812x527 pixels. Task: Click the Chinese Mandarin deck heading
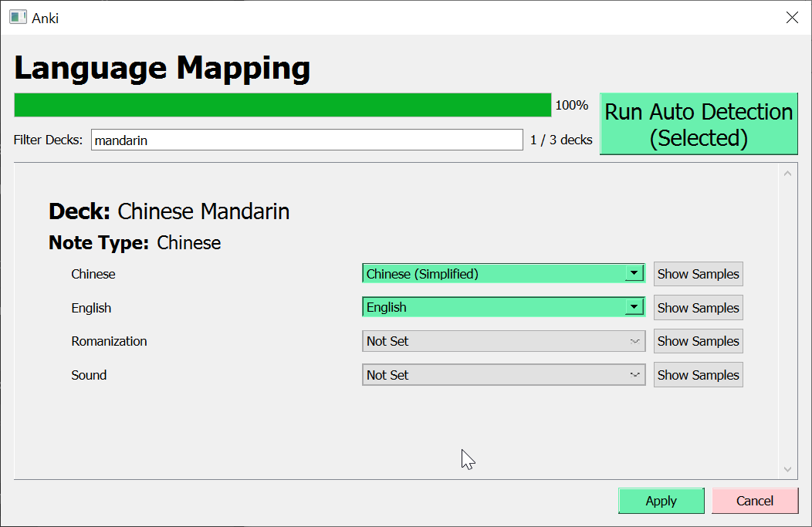coord(169,211)
